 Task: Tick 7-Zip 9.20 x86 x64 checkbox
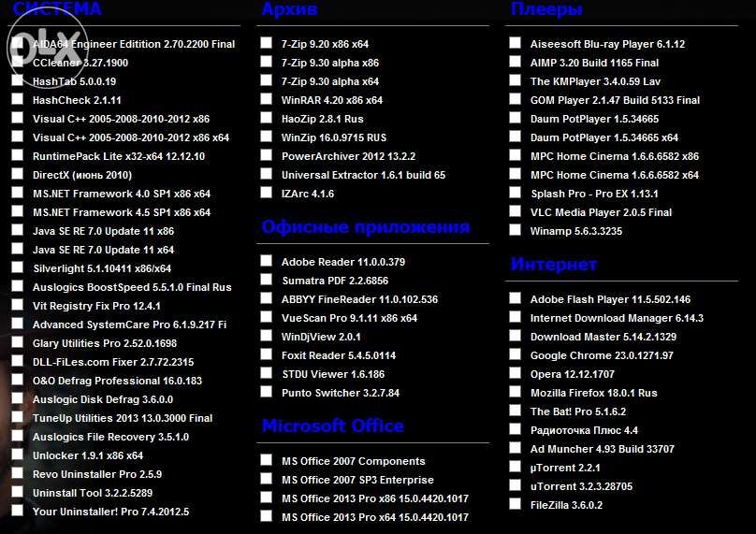pos(266,43)
